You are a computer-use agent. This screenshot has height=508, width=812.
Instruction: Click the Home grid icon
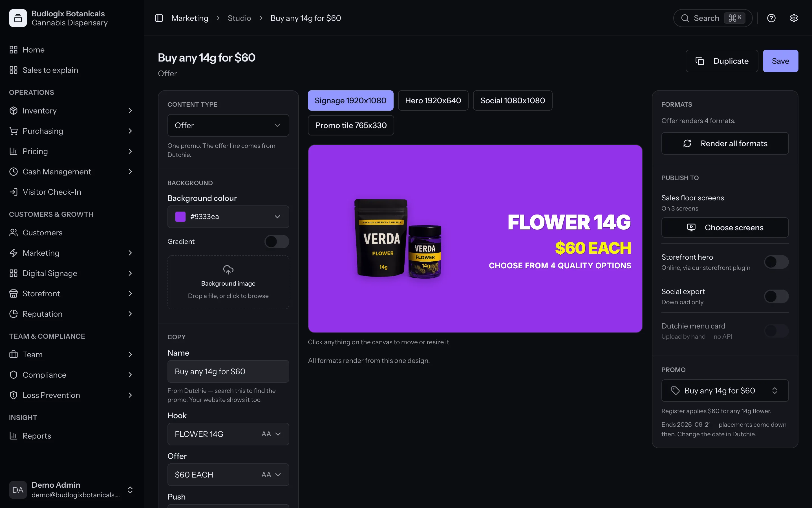click(14, 50)
